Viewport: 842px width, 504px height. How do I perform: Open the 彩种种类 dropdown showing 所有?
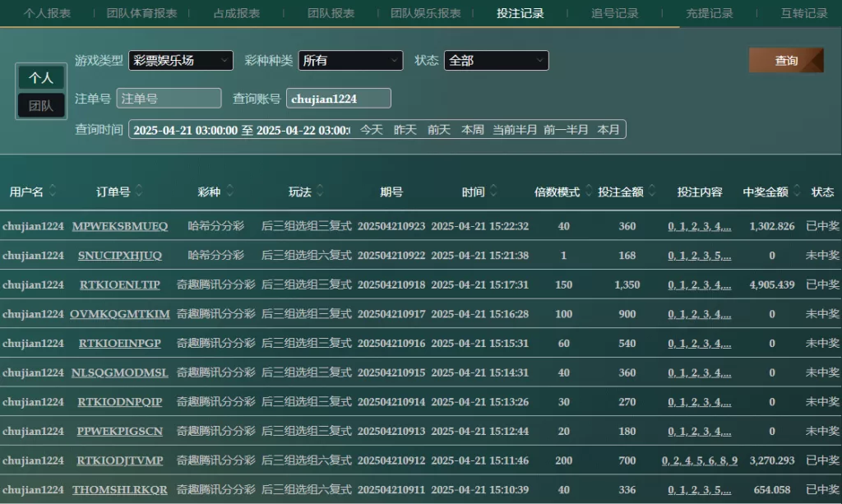[350, 61]
